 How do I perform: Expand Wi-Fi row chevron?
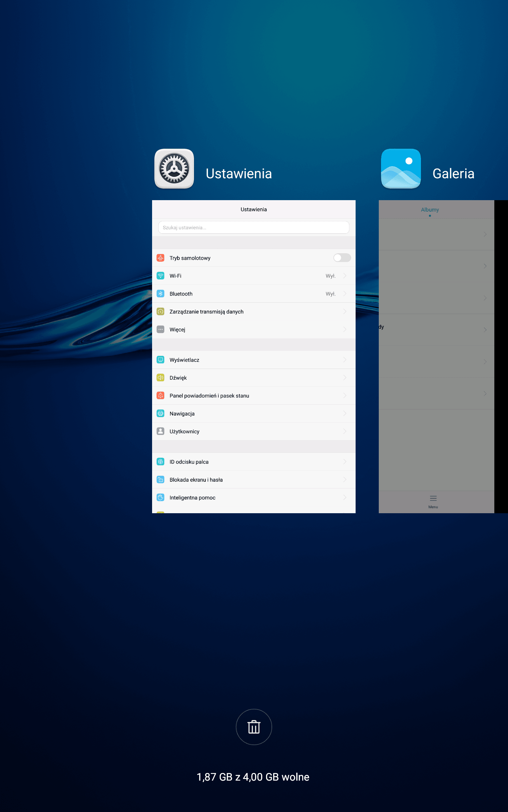[x=345, y=276]
